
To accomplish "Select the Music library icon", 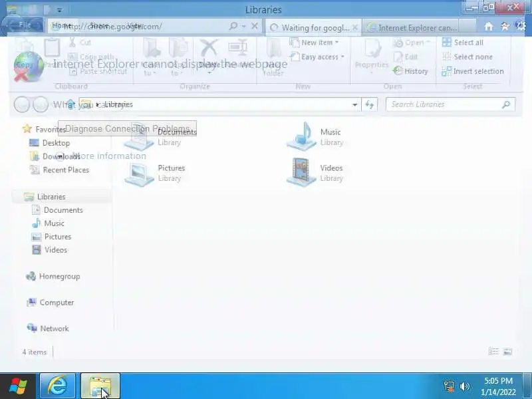I will [302, 136].
